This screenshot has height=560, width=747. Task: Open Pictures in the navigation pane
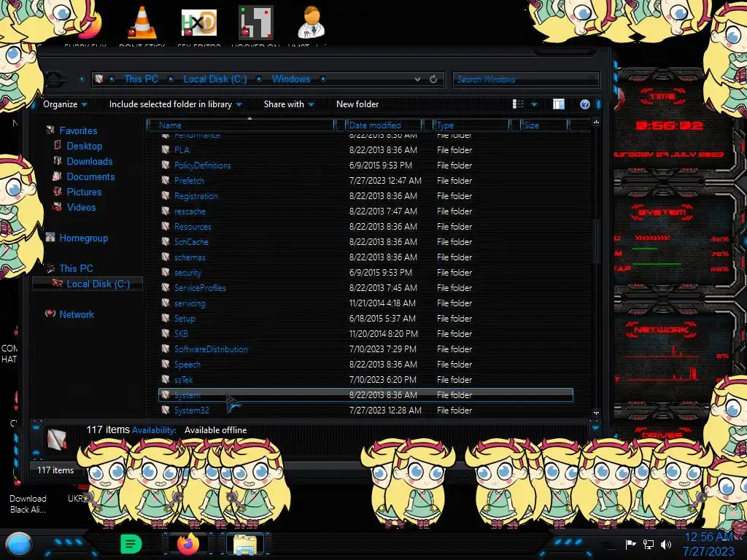pos(84,192)
